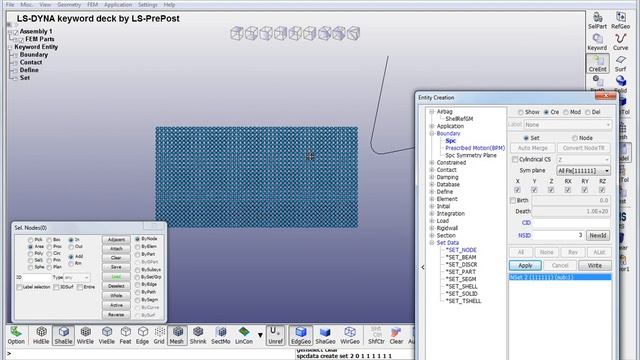Screen dimensions: 640x360
Task: Open the Help menu
Action: click(169, 5)
